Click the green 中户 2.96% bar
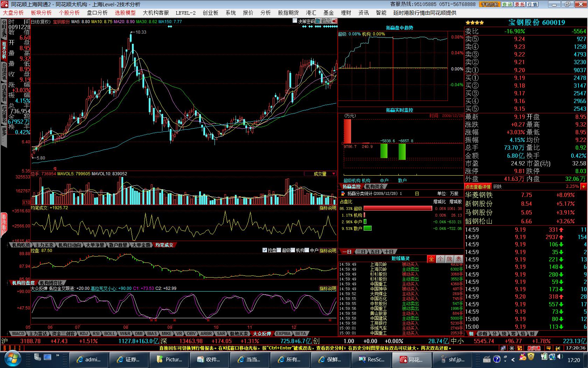The image size is (588, 368). coord(365,222)
